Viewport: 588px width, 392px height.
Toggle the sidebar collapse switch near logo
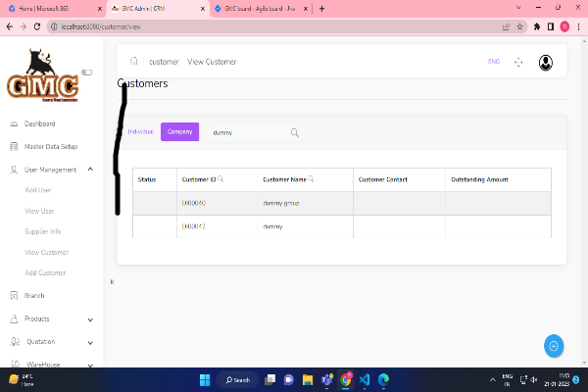[87, 72]
